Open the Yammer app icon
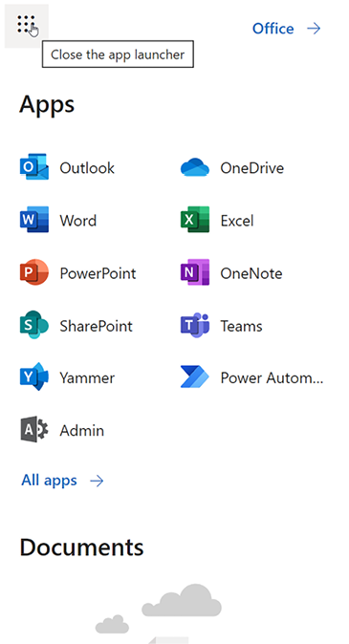Viewport: 349px width, 644px height. (x=34, y=377)
